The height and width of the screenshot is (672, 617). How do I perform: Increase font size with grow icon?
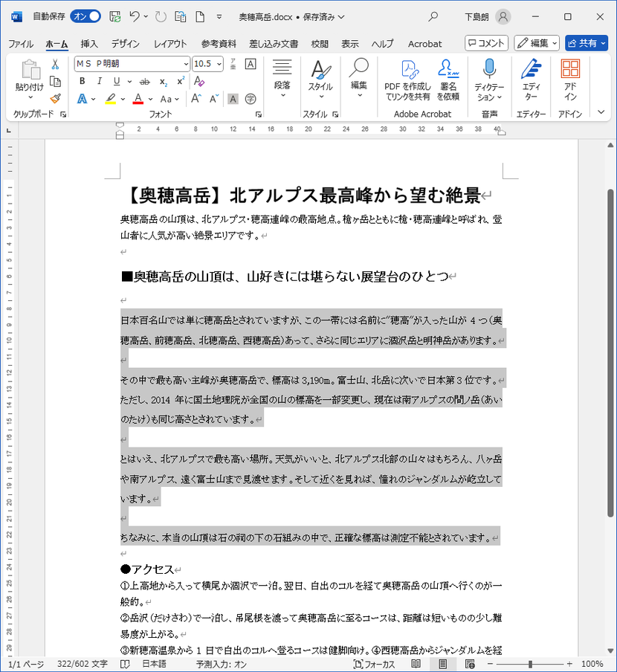point(196,99)
